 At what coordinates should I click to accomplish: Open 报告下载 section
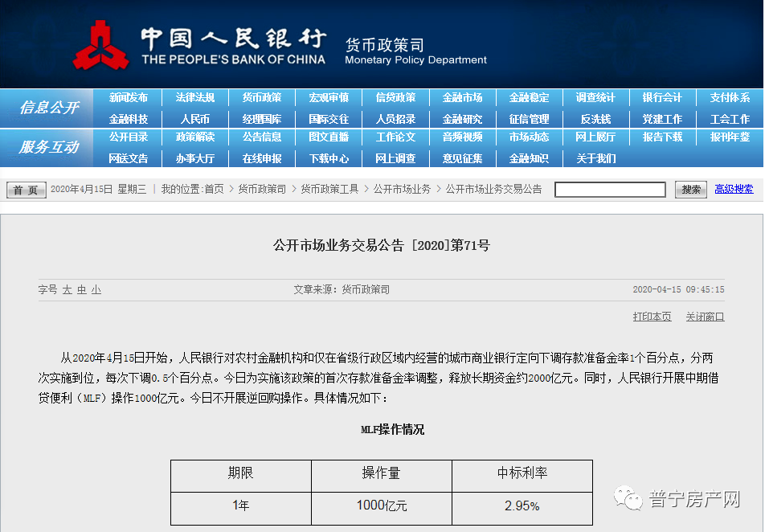[x=662, y=137]
